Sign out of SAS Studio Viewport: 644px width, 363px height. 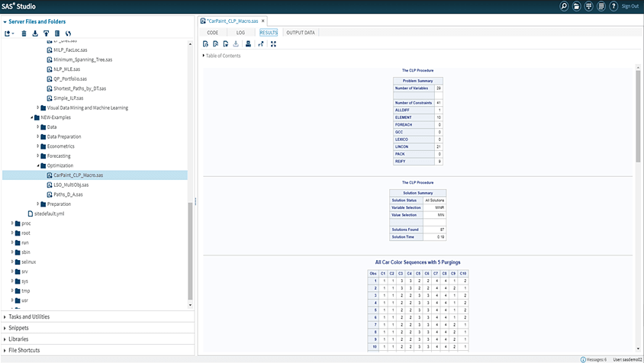(x=630, y=6)
